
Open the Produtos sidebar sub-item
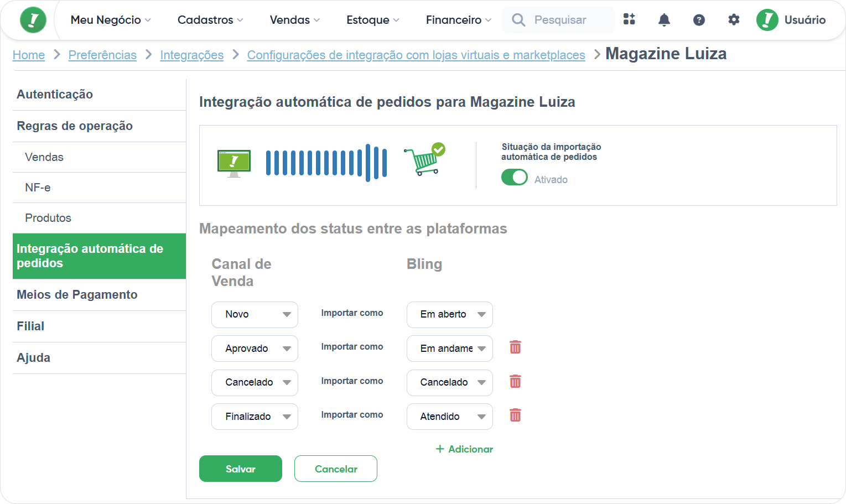click(x=100, y=218)
